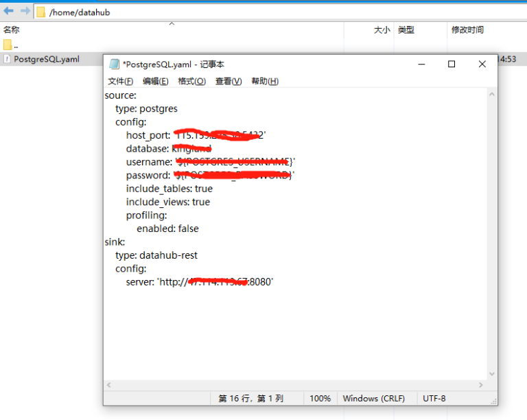The image size is (527, 420).
Task: Sort files by 类型 column header
Action: (x=406, y=30)
